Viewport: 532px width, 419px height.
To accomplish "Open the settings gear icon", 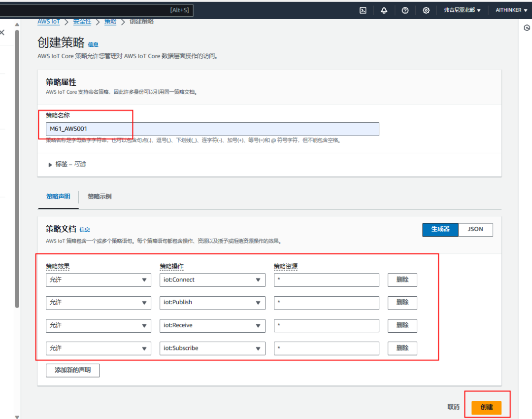I will (426, 10).
